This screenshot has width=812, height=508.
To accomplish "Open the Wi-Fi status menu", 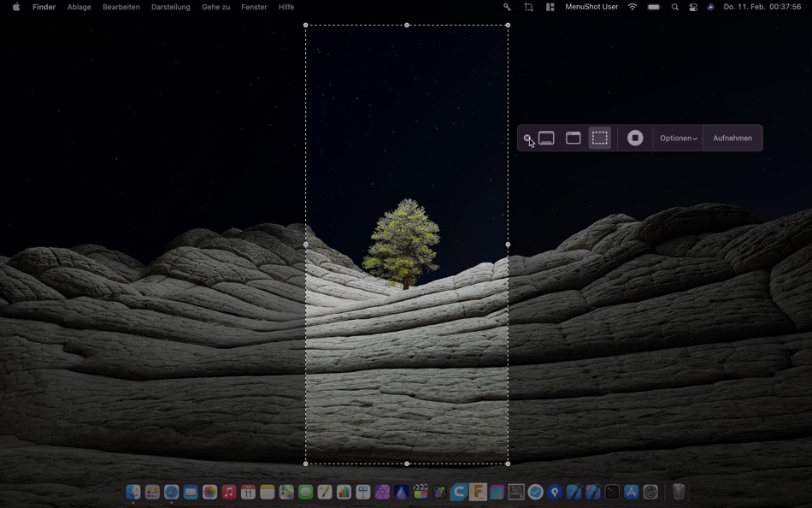I will (x=633, y=7).
